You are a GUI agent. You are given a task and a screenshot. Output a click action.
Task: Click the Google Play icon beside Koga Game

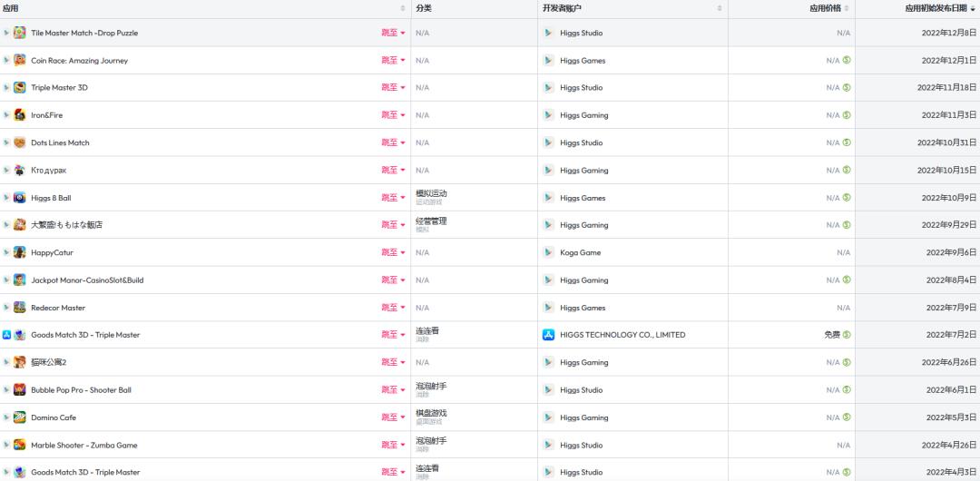coord(548,252)
